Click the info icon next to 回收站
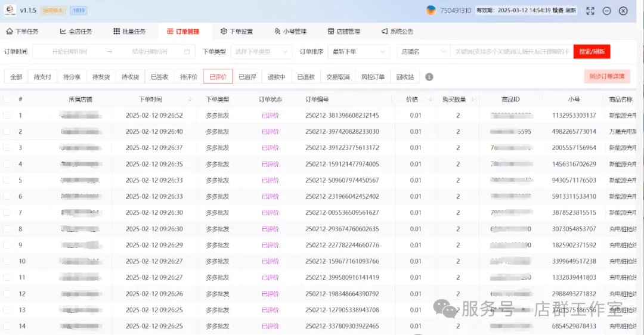 pyautogui.click(x=429, y=77)
